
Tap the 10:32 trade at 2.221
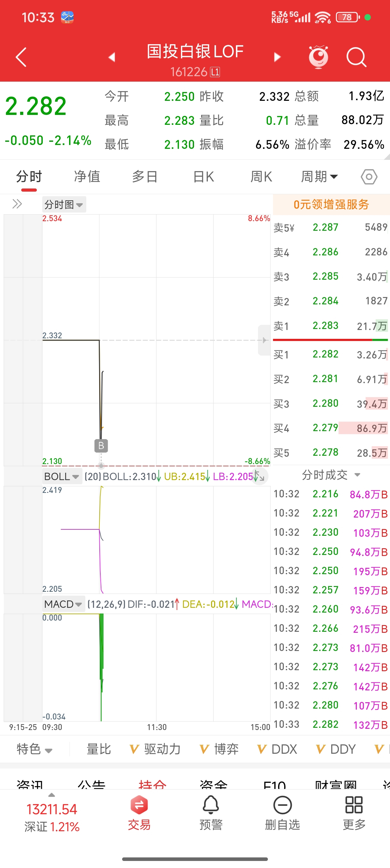pos(331,513)
